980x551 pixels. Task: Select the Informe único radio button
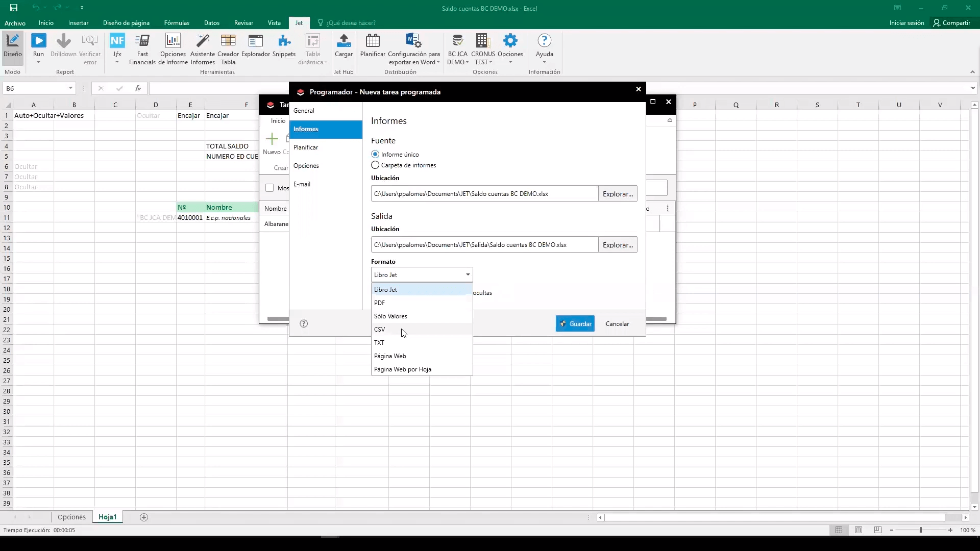376,154
